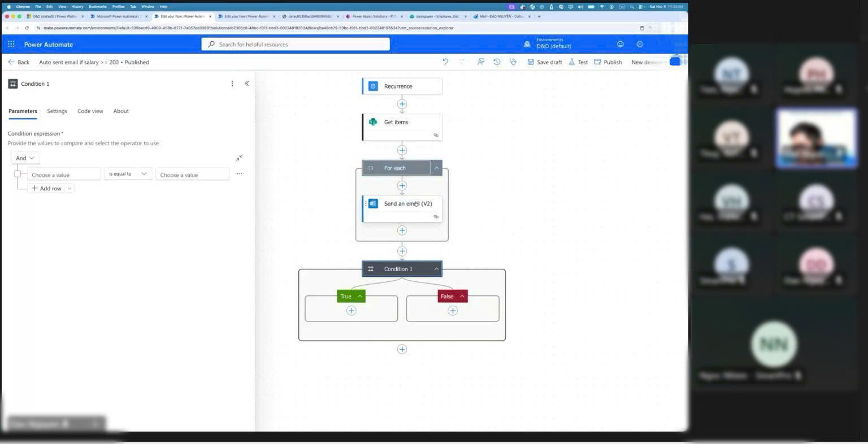The width and height of the screenshot is (868, 444).
Task: Switch to the Code view tab
Action: pos(90,111)
